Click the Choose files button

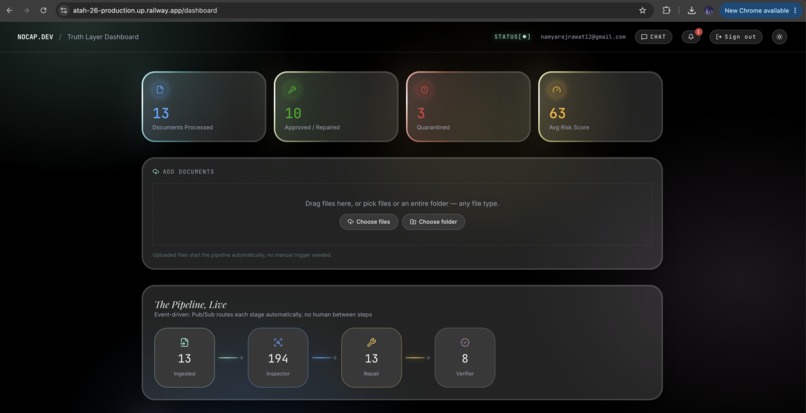[369, 222]
